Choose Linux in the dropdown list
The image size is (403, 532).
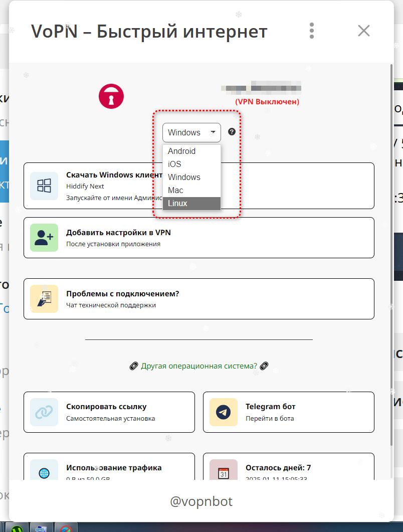[x=178, y=203]
